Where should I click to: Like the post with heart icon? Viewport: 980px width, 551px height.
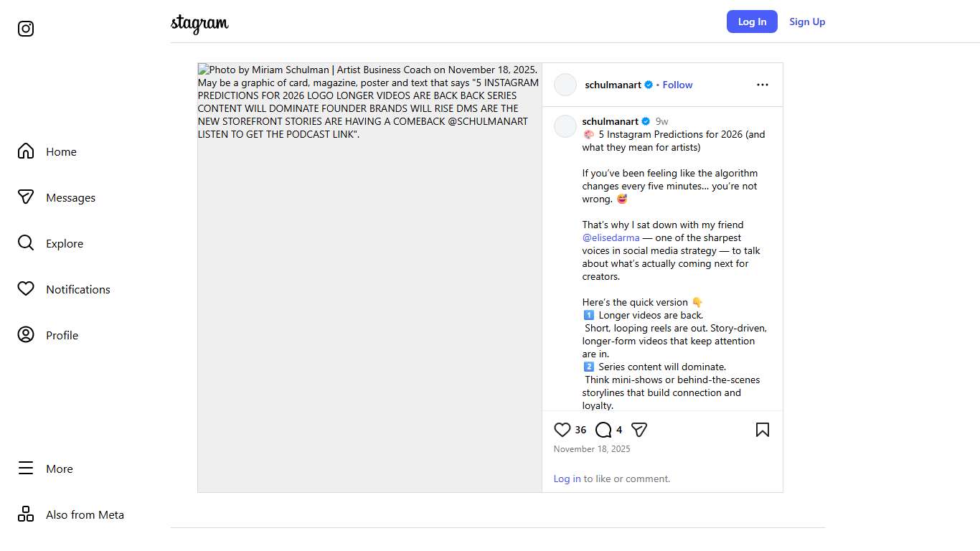click(562, 430)
